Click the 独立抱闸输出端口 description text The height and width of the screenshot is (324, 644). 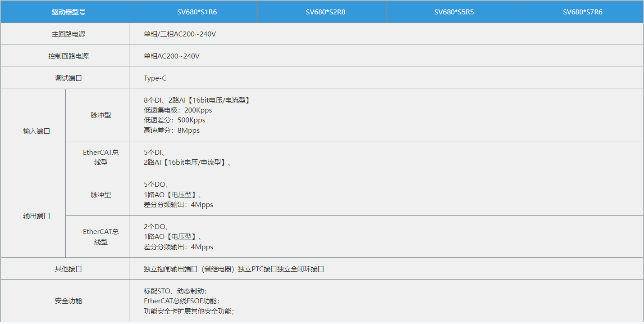coord(234,269)
